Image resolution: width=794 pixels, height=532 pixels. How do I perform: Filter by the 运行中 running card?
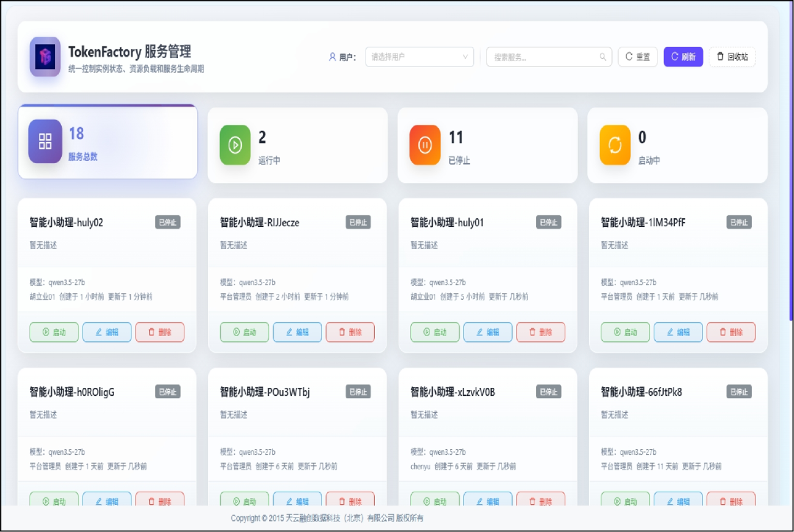click(298, 145)
